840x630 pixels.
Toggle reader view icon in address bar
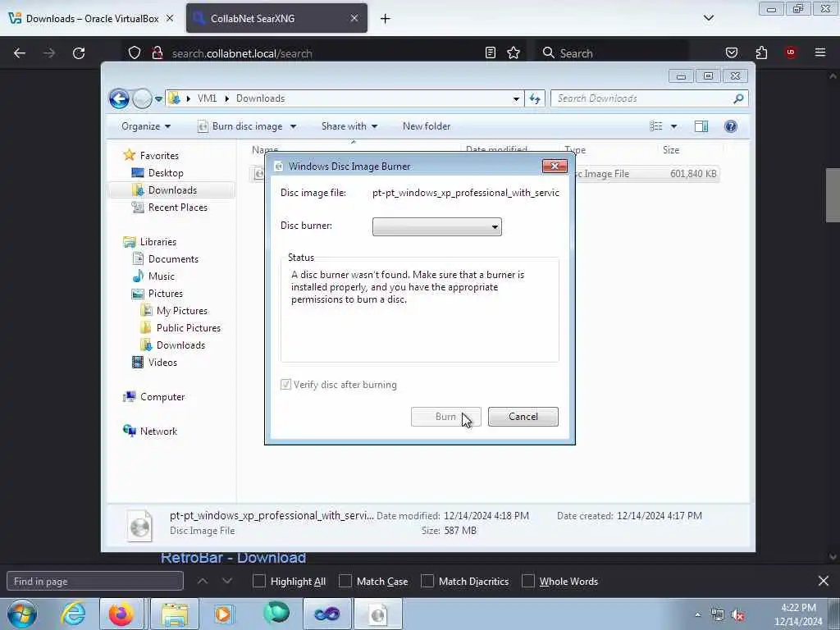[x=491, y=52]
